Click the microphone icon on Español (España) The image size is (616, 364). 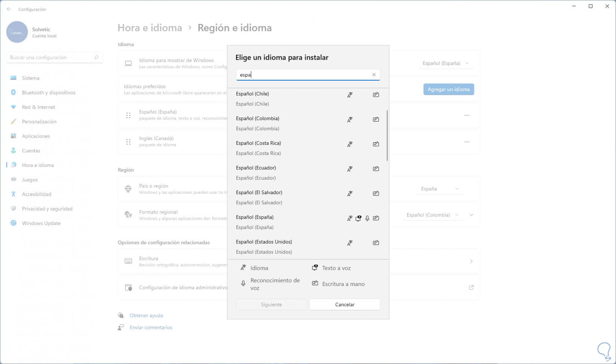pyautogui.click(x=367, y=218)
